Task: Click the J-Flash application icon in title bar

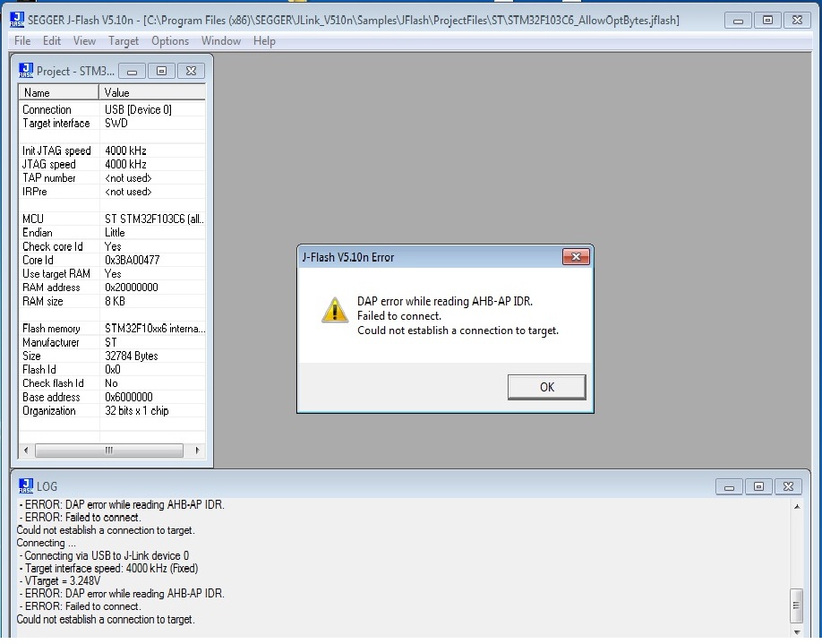Action: coord(17,20)
